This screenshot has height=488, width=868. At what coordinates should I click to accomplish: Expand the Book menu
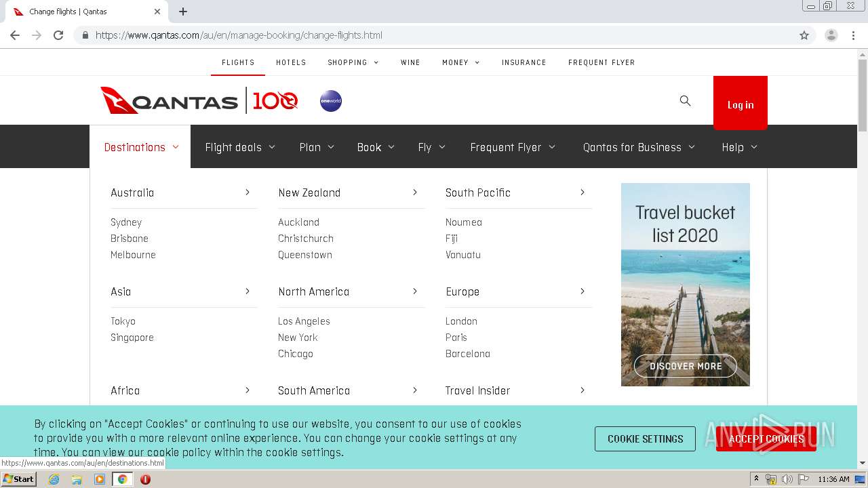[x=376, y=147]
